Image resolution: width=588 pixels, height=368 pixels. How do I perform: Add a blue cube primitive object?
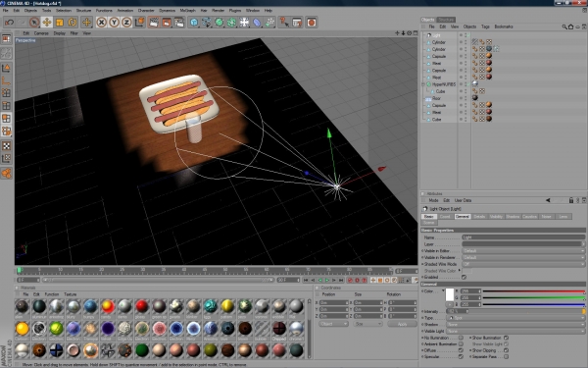click(x=194, y=23)
